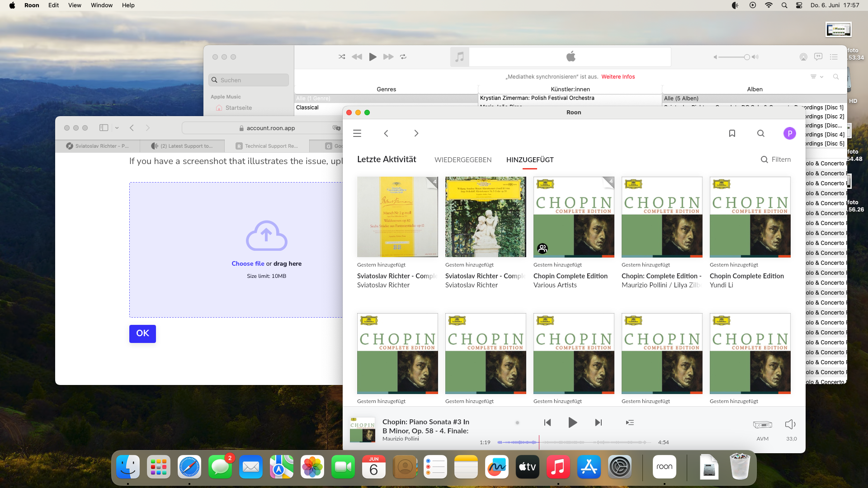The image size is (868, 488).
Task: Click the filter search icon in Music
Action: pos(836,77)
